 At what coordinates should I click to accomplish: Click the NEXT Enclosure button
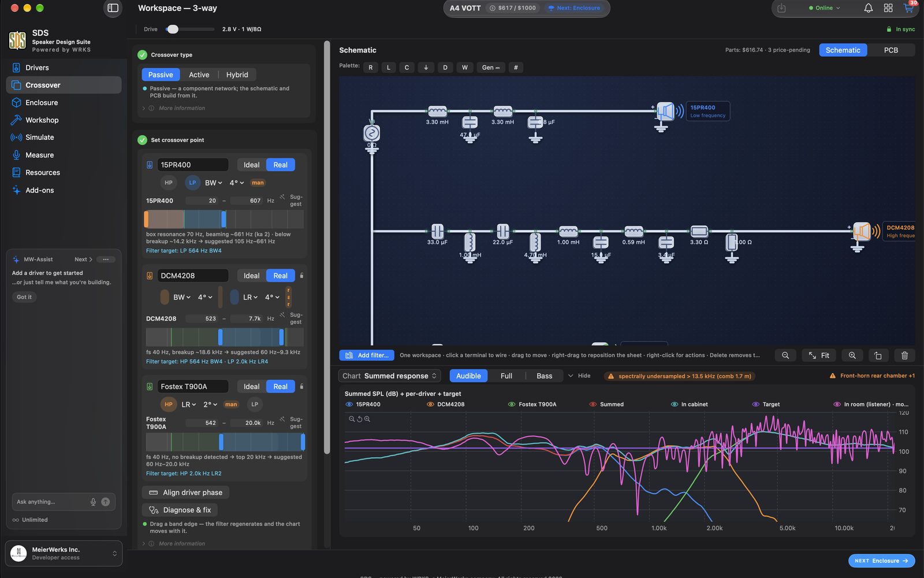pyautogui.click(x=881, y=561)
